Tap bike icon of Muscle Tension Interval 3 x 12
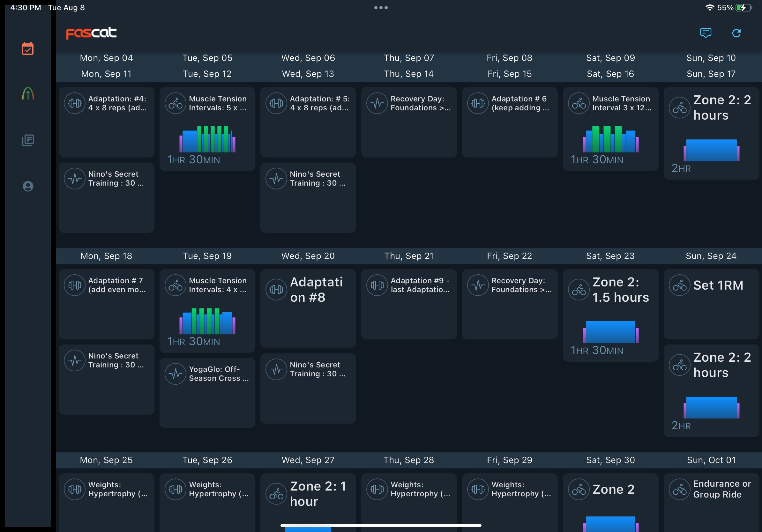762x532 pixels. [579, 103]
